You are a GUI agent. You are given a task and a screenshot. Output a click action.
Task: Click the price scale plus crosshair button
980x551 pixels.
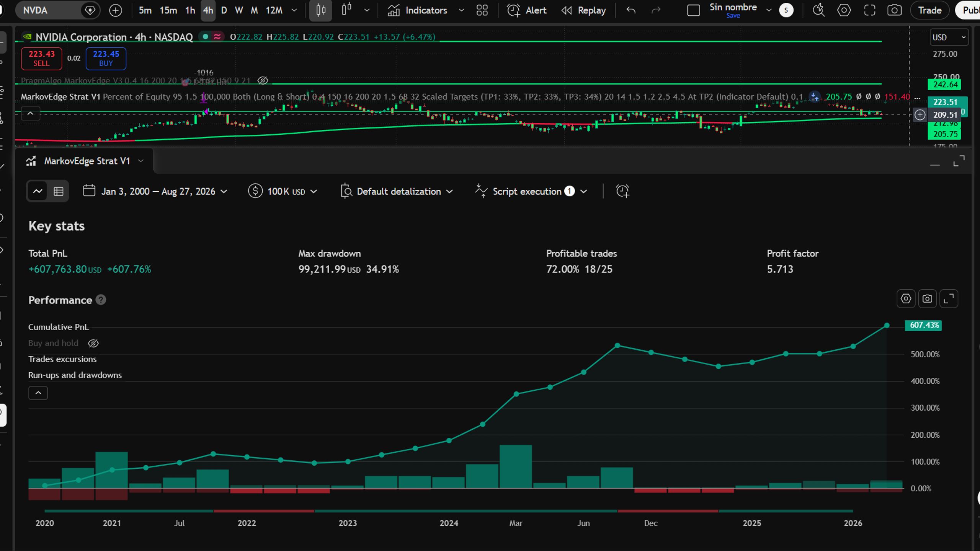(920, 115)
